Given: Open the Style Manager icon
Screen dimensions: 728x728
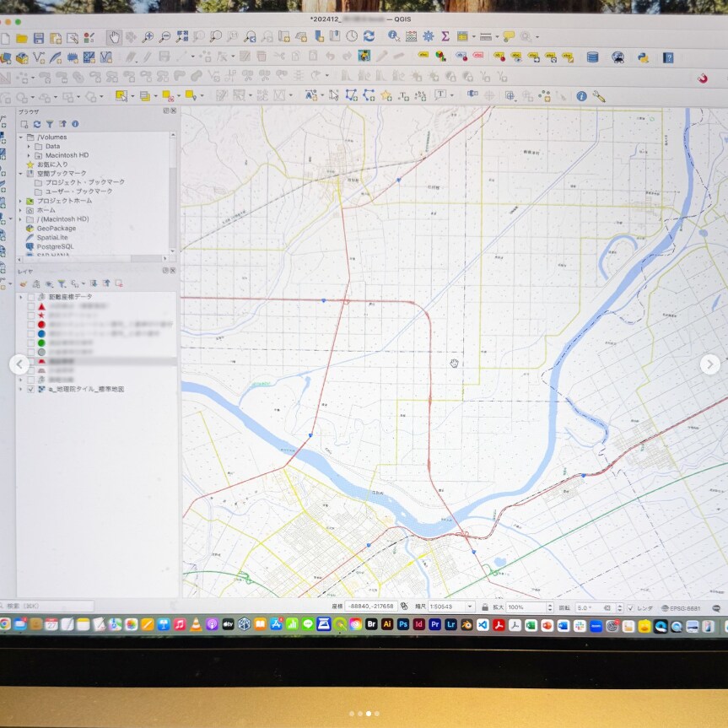Looking at the screenshot, I should pyautogui.click(x=89, y=38).
